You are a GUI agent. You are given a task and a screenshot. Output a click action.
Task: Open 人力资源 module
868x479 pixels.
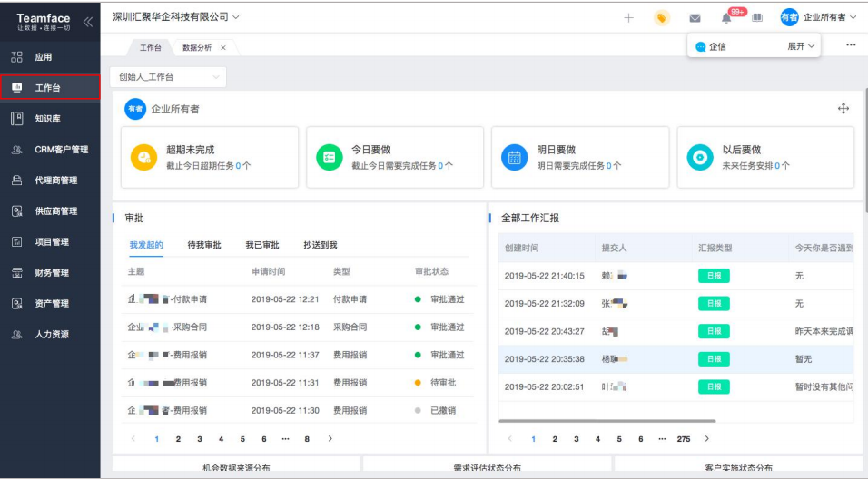[x=50, y=334]
